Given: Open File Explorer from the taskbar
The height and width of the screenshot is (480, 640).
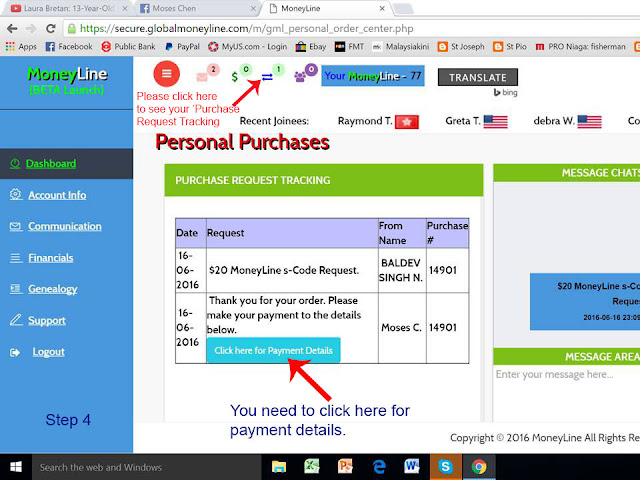Looking at the screenshot, I should [279, 467].
